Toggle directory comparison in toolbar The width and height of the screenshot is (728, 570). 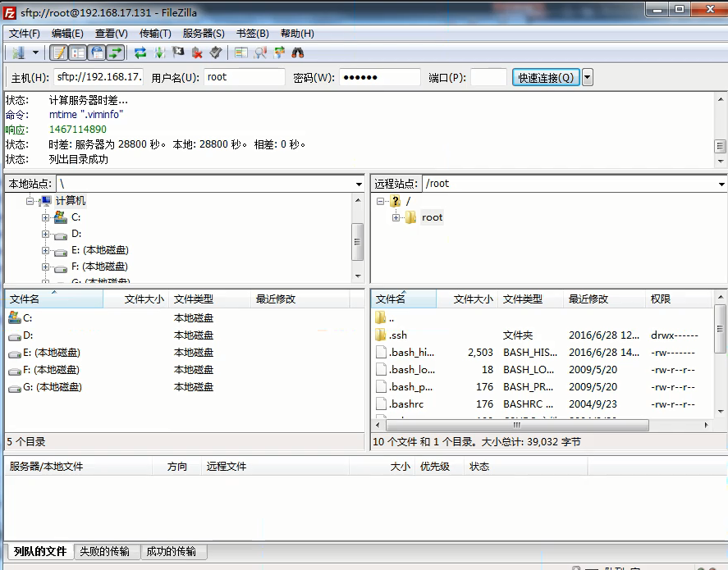point(260,52)
